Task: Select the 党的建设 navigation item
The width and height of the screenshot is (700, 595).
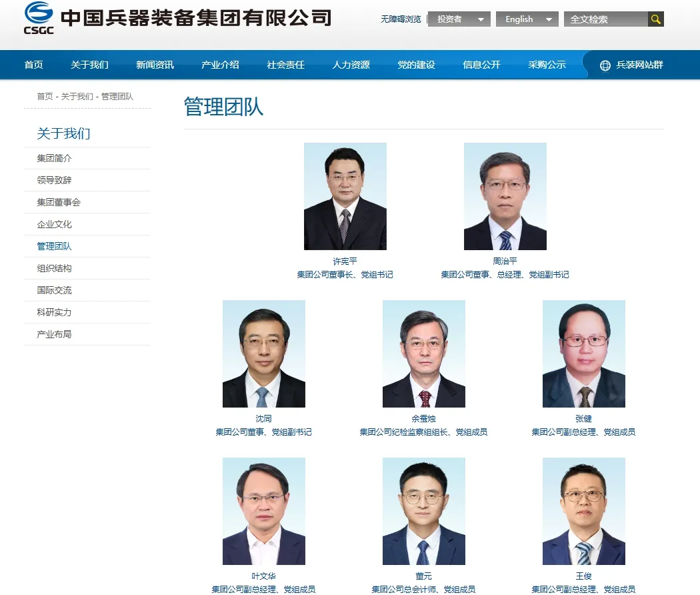Action: coord(416,65)
